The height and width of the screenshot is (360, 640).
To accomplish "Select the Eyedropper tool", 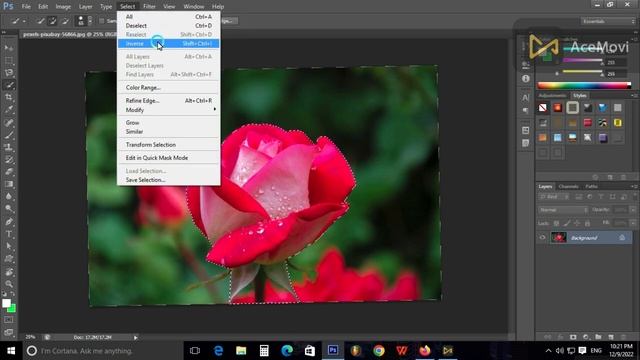I will pos(9,109).
